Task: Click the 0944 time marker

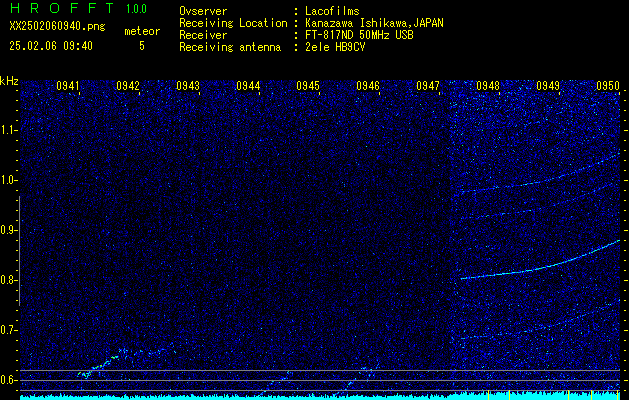Action: (x=248, y=86)
